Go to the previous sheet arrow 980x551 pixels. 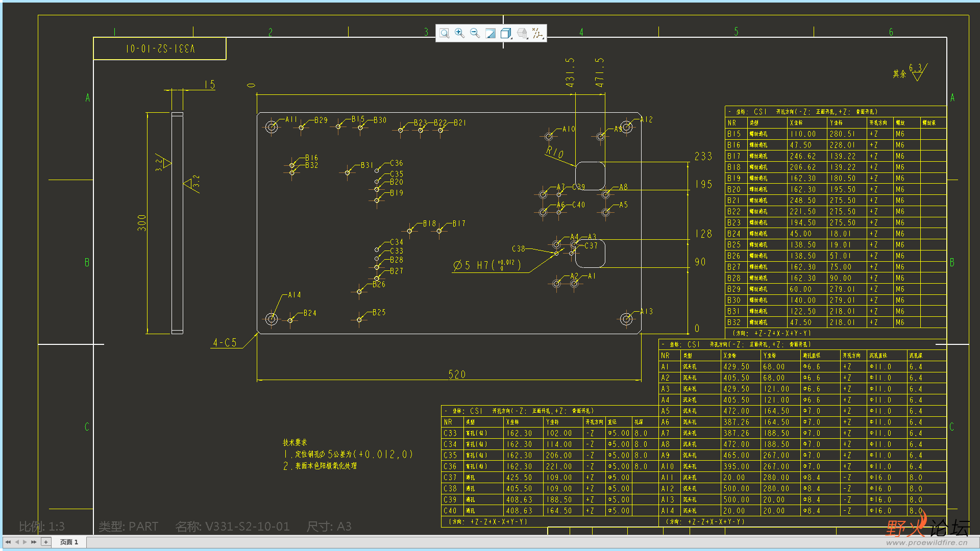[x=17, y=542]
